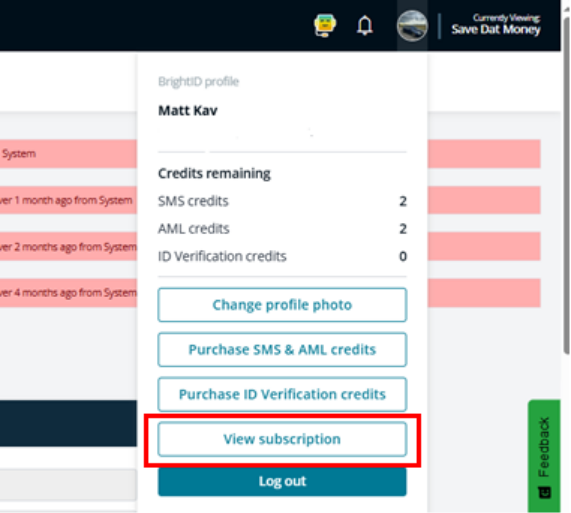Image resolution: width=571 pixels, height=513 pixels.
Task: Open notification from over 1 month ago
Action: (68, 200)
